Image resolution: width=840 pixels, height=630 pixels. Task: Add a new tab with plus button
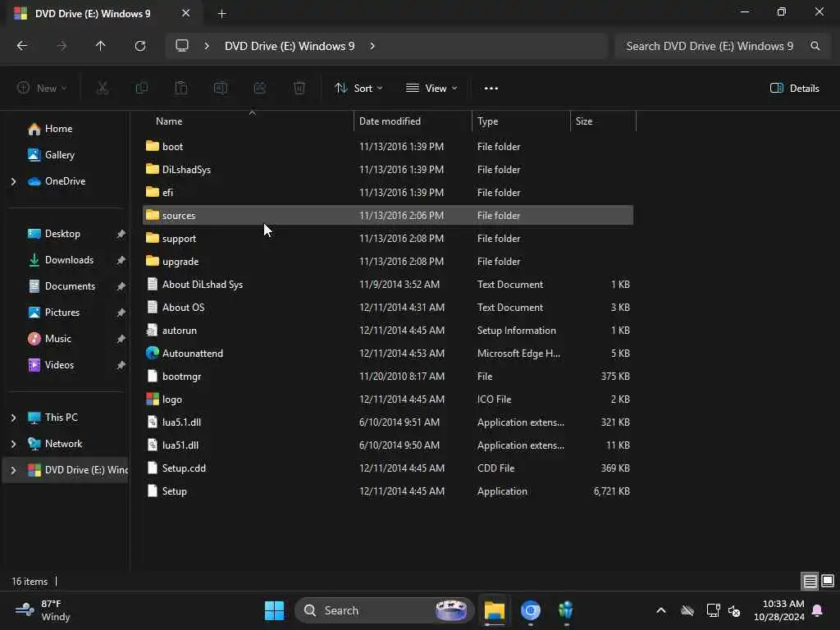click(221, 13)
